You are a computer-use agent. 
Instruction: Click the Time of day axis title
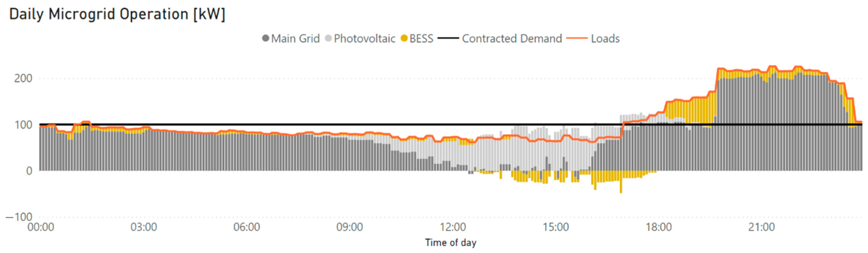tap(451, 243)
